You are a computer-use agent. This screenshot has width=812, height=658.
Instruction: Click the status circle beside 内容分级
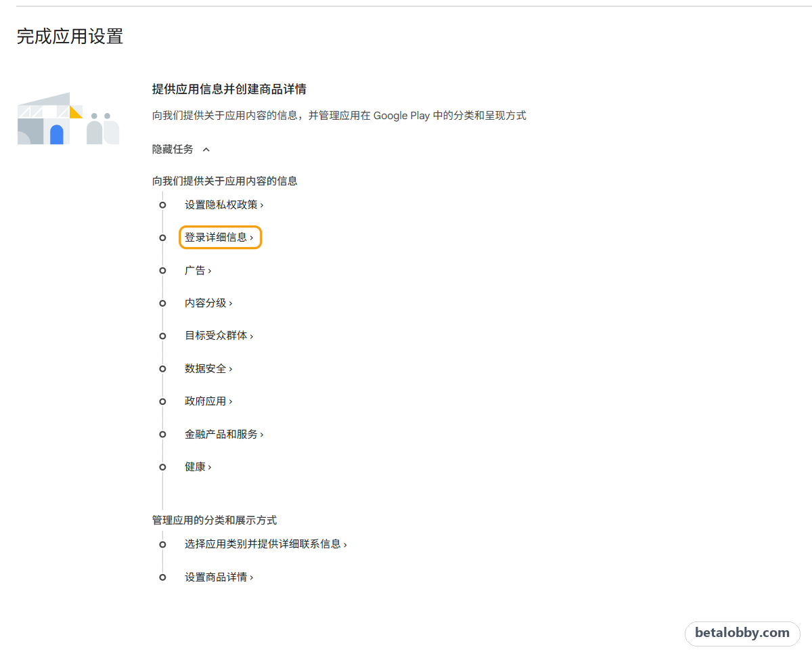point(162,303)
